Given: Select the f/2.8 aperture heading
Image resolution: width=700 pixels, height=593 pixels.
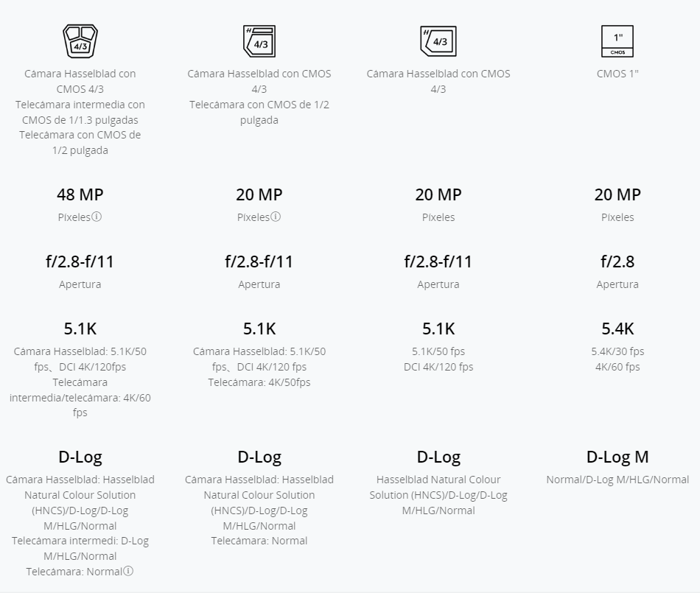Looking at the screenshot, I should click(617, 262).
